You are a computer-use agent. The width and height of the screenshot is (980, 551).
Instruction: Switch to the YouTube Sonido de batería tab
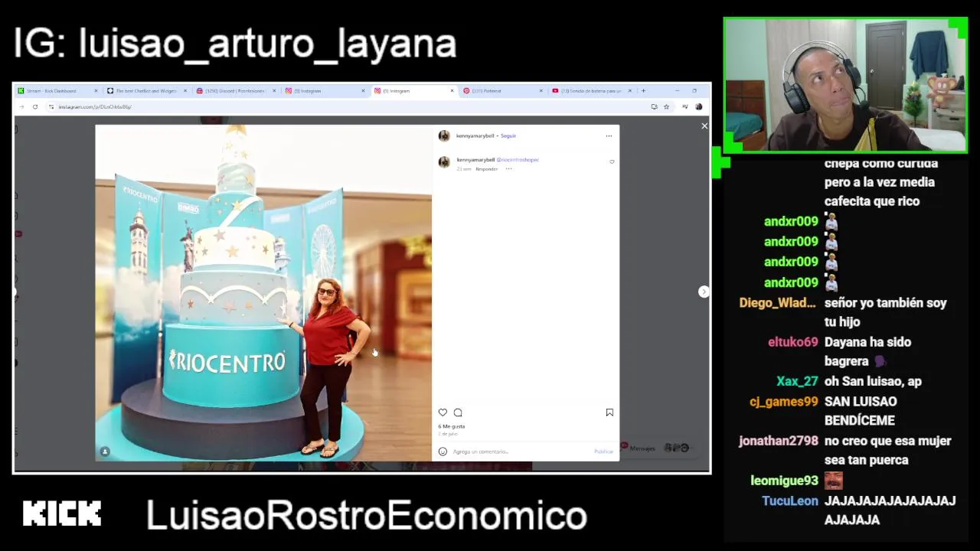click(x=591, y=90)
